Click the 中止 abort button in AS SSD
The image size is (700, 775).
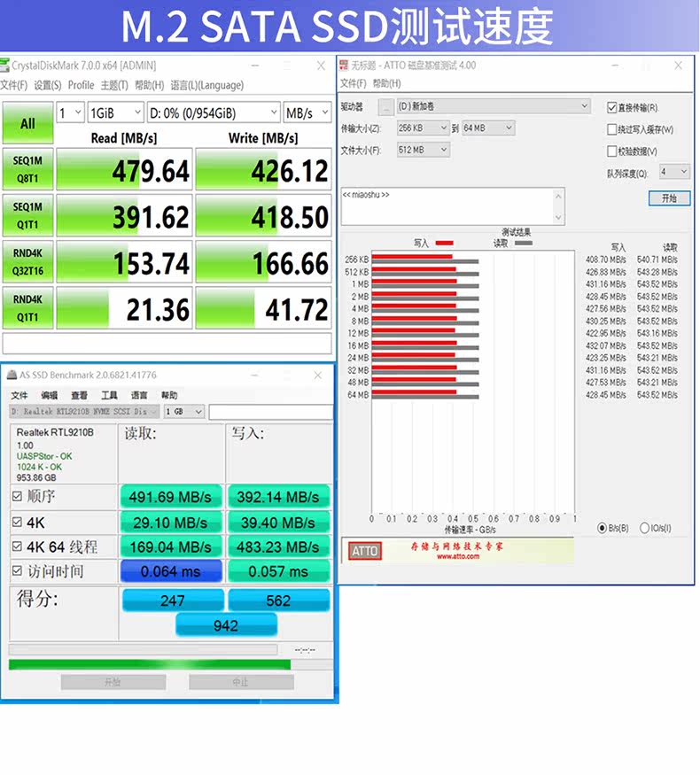click(x=241, y=682)
